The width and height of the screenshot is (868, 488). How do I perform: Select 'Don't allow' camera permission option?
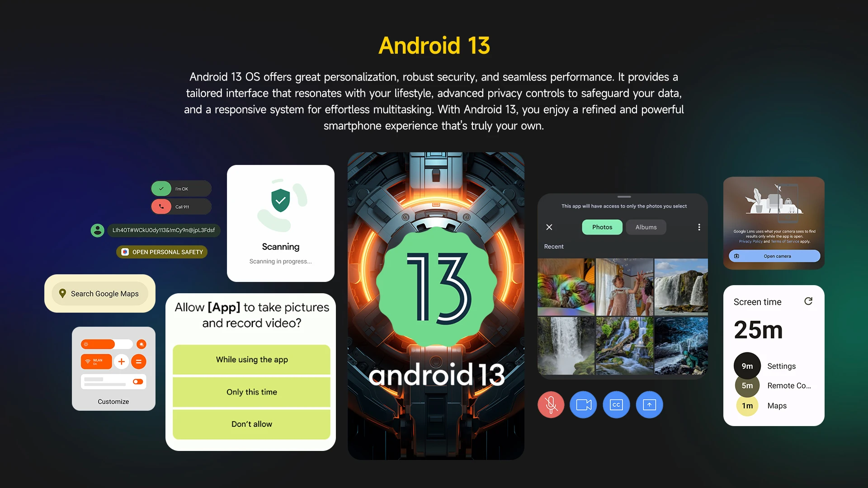click(251, 424)
